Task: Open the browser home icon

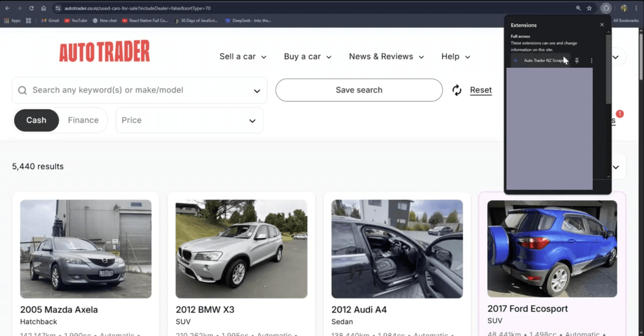Action: pyautogui.click(x=43, y=8)
